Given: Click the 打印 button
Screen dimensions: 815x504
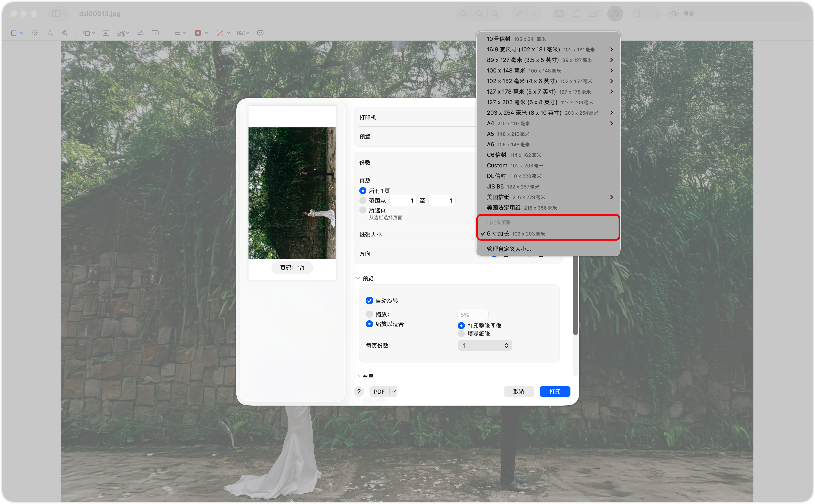Looking at the screenshot, I should 555,391.
